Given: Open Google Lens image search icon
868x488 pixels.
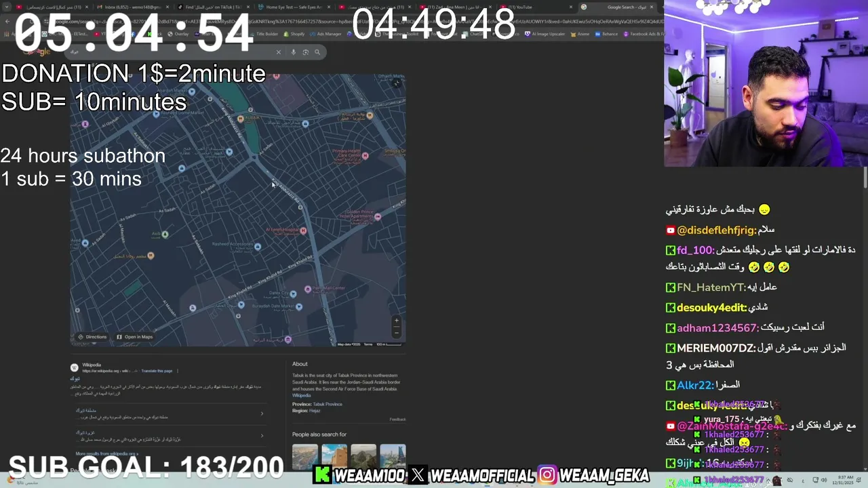Looking at the screenshot, I should [x=305, y=52].
